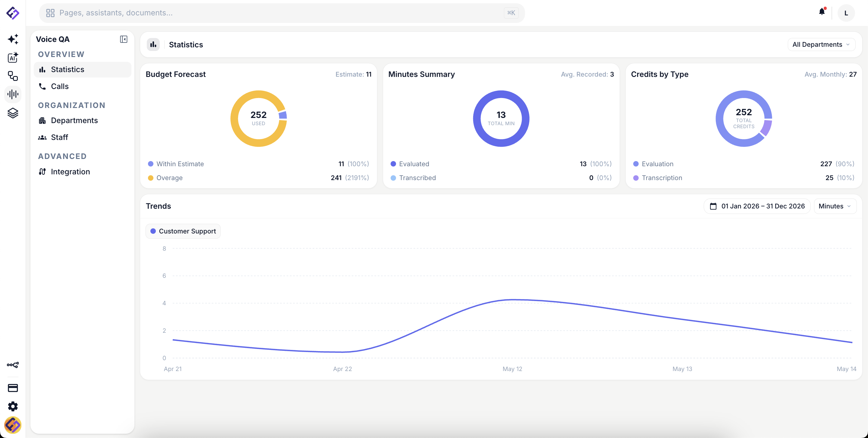Click the Evaluation credits legend label

(x=657, y=164)
